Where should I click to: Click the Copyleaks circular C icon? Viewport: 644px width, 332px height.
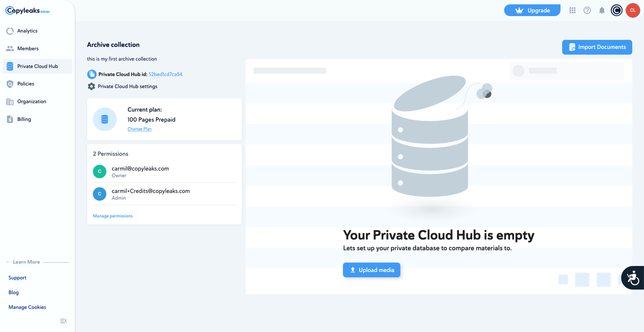(617, 10)
